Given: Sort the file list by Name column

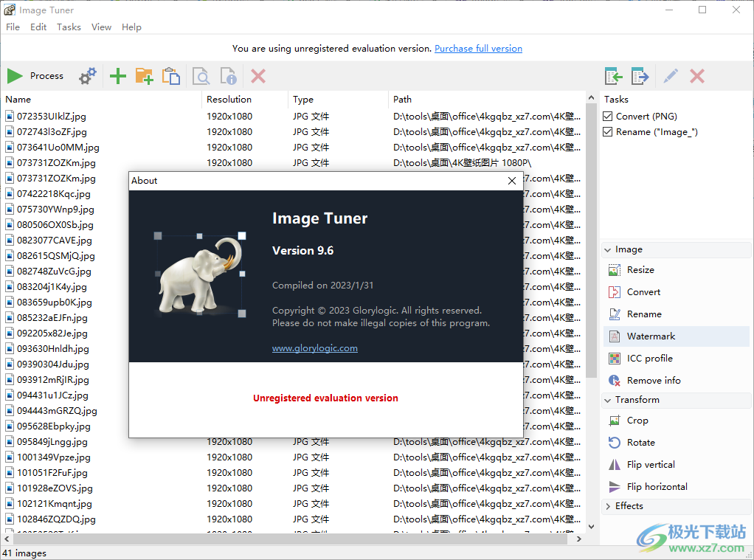Looking at the screenshot, I should point(101,99).
